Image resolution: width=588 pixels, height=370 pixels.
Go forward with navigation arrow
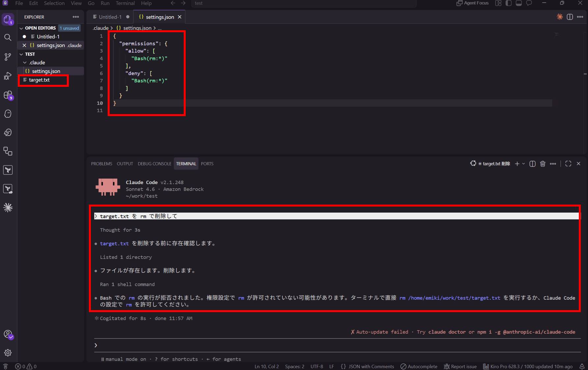tap(183, 3)
